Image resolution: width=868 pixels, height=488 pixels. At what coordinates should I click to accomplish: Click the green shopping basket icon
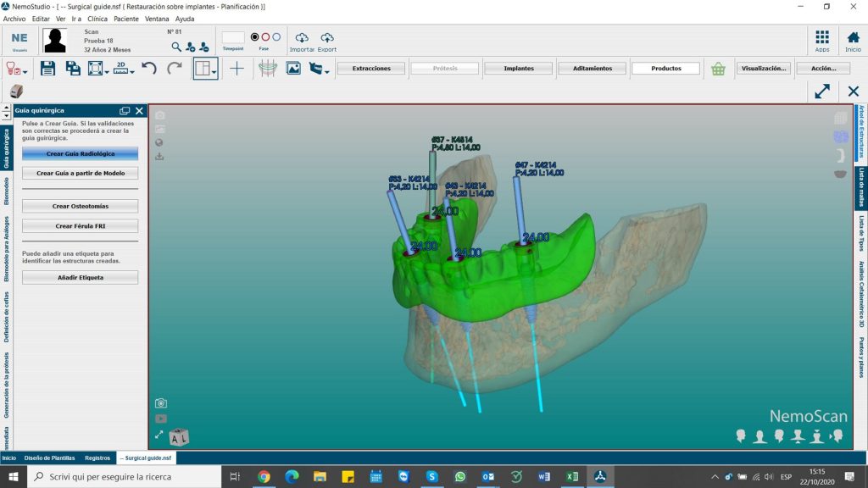click(x=718, y=69)
